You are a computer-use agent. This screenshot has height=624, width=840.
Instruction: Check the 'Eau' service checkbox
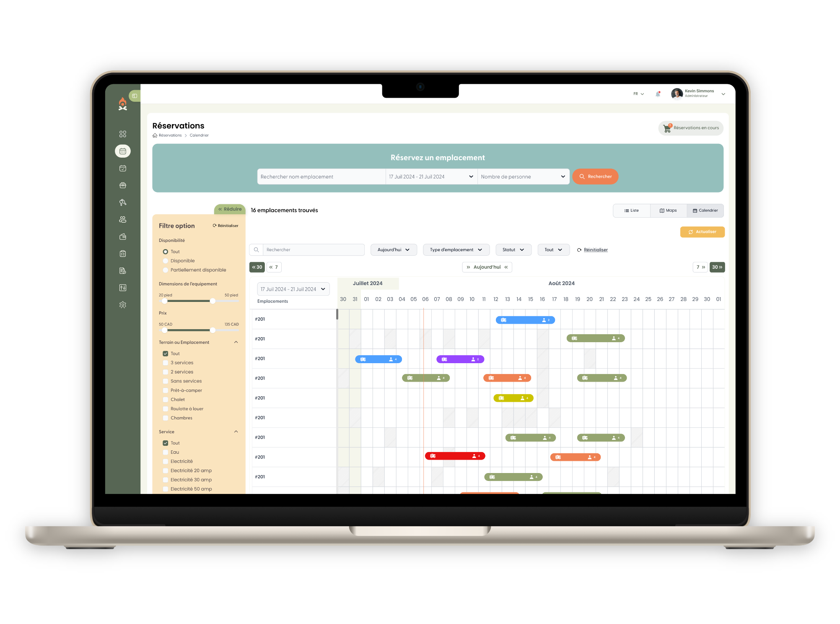pos(165,452)
